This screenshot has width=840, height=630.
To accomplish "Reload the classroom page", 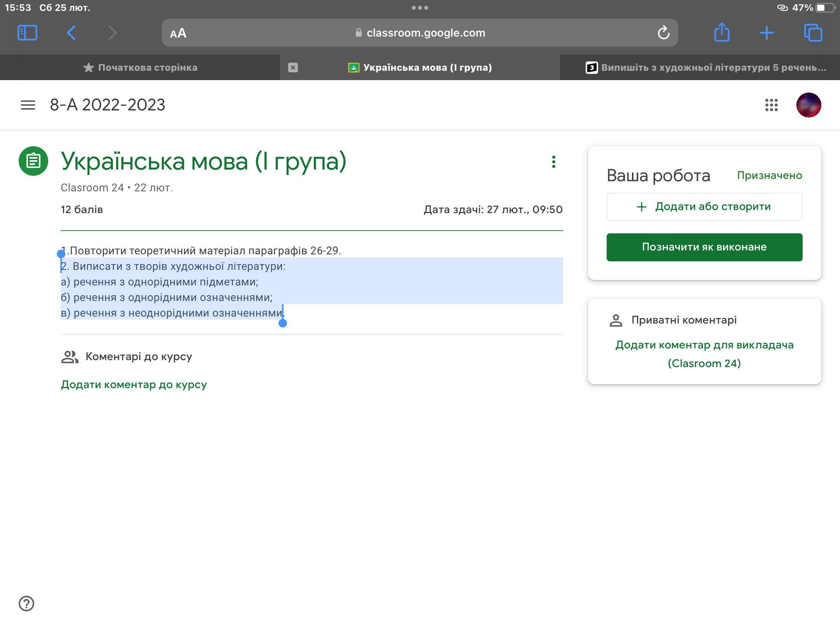I will coord(663,33).
